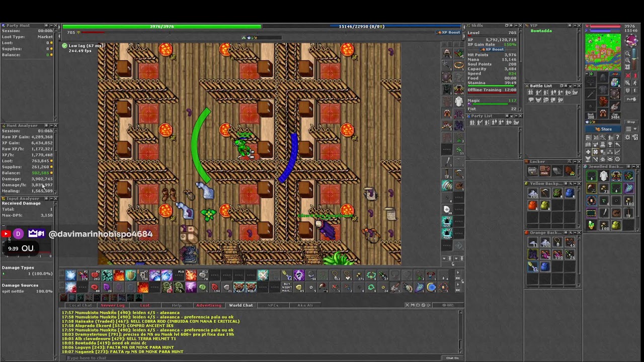Open the line chart analytics icon

[x=618, y=152]
